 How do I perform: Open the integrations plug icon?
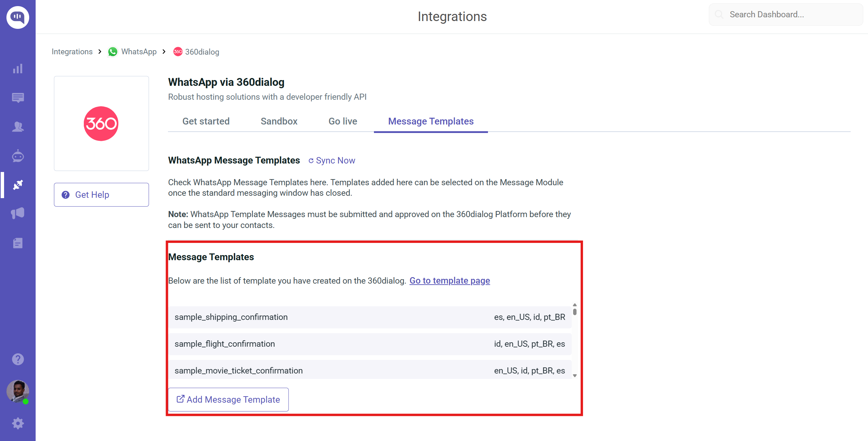click(18, 185)
